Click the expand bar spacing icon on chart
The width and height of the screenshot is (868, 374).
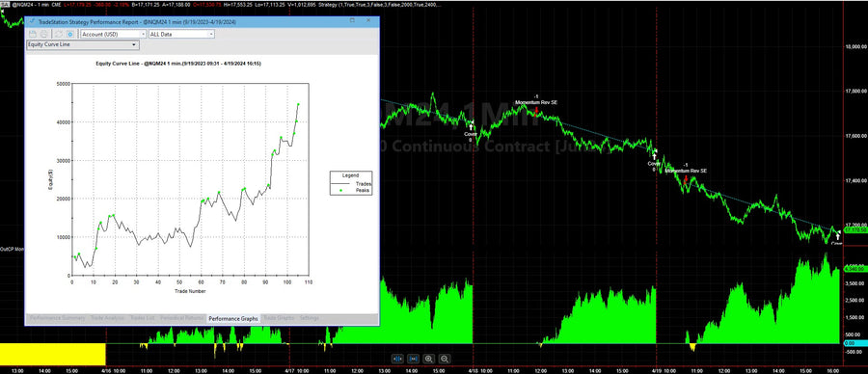click(x=413, y=359)
